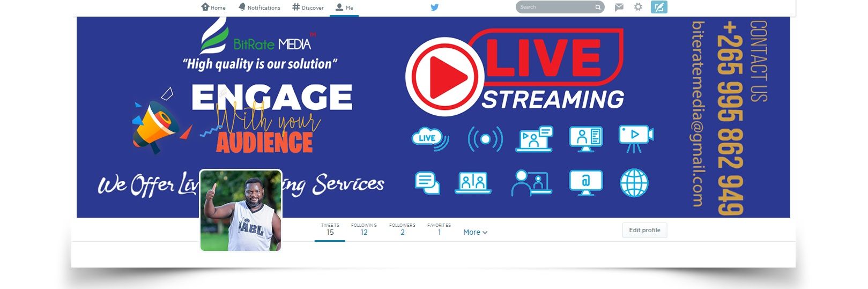The image size is (868, 289).
Task: Click the monitor at-sign icon
Action: pyautogui.click(x=585, y=183)
